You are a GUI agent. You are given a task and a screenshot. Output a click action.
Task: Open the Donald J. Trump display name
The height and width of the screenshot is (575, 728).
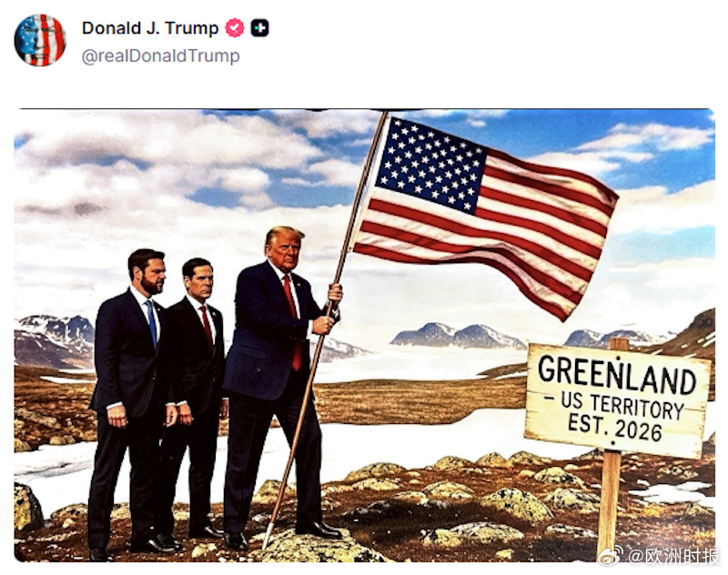(x=150, y=28)
